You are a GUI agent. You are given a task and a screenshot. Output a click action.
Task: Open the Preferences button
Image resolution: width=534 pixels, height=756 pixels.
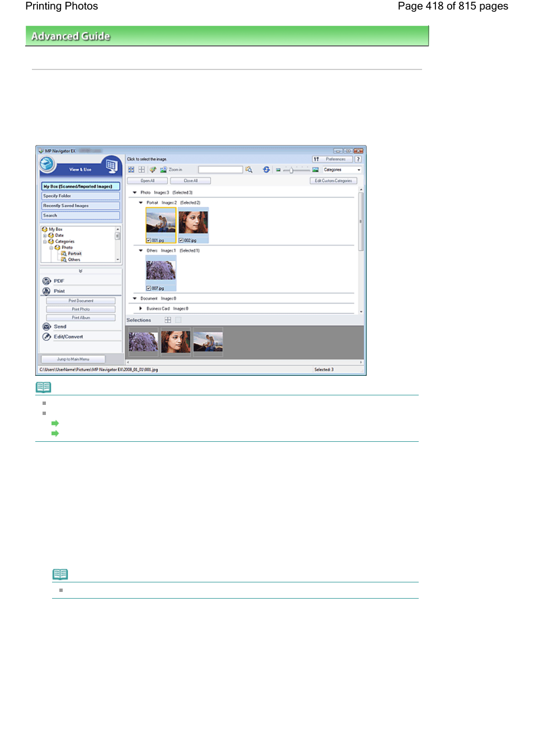[332, 159]
